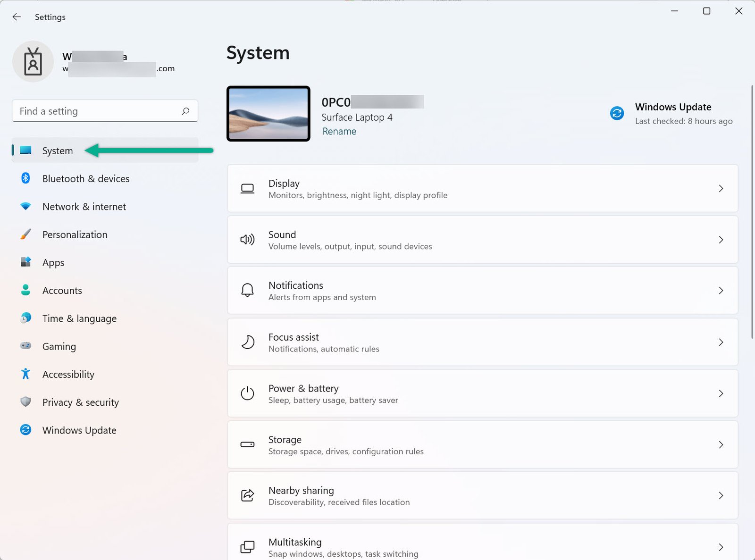
Task: Expand Display settings chevron
Action: pyautogui.click(x=721, y=189)
